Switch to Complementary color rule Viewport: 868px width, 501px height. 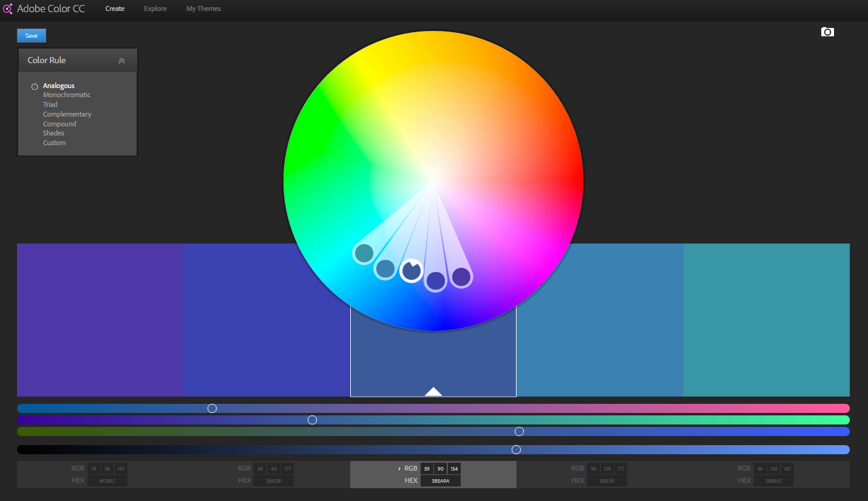(67, 114)
